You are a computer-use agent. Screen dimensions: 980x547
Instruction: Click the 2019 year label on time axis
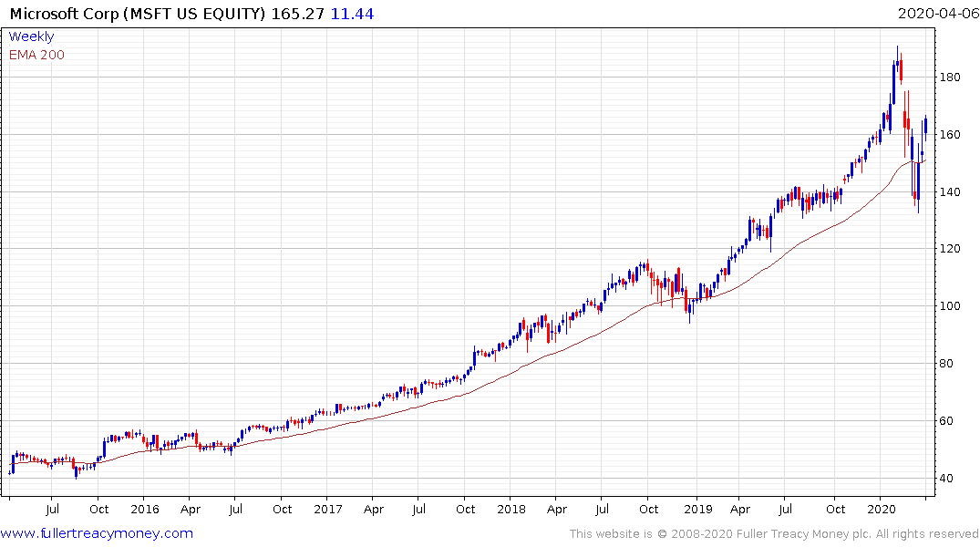click(x=698, y=509)
